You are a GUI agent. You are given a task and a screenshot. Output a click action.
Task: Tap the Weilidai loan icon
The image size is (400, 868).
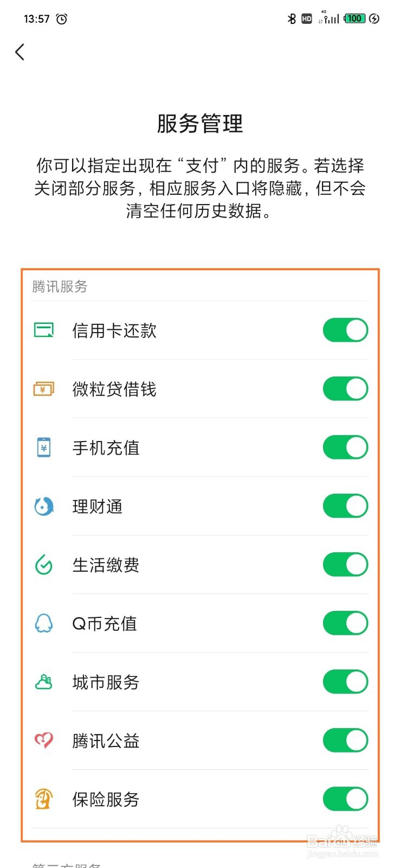click(x=44, y=388)
